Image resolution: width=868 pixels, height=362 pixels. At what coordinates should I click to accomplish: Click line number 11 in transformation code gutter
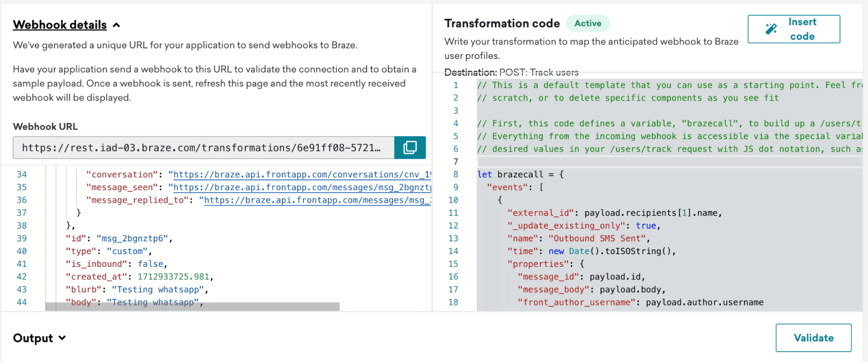[453, 213]
